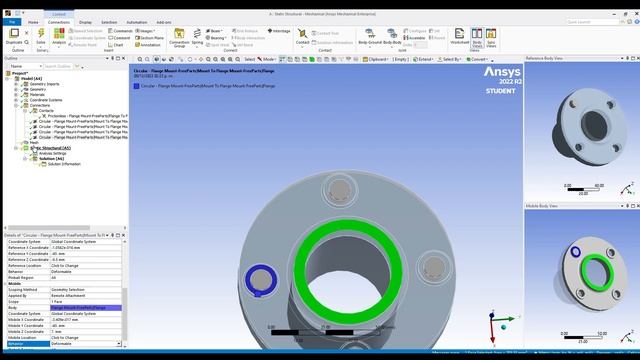Click the outline horizontal scrollbar
Viewport: 640px width, 360px height.
[49, 228]
